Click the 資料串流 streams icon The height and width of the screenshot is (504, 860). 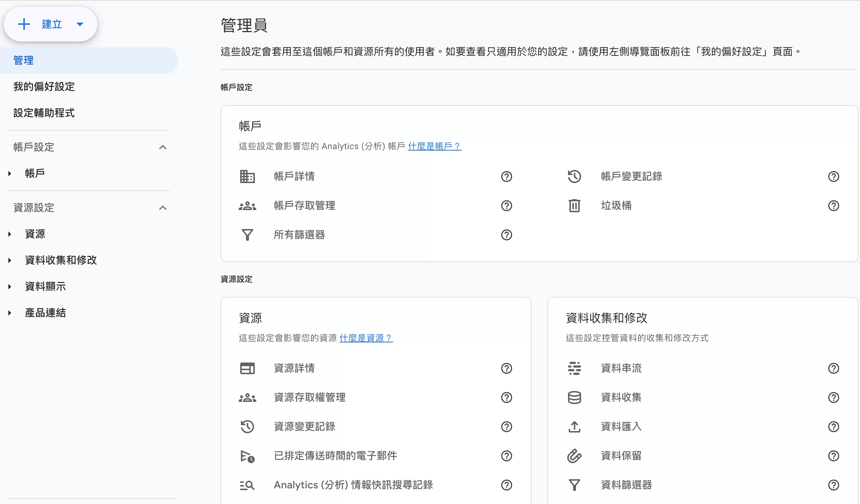tap(574, 368)
